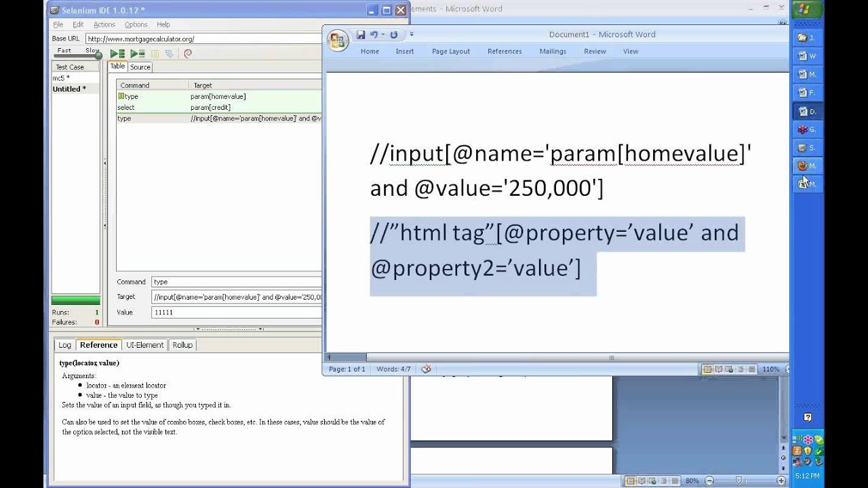Open Selenium IDE Edit menu

(x=78, y=24)
